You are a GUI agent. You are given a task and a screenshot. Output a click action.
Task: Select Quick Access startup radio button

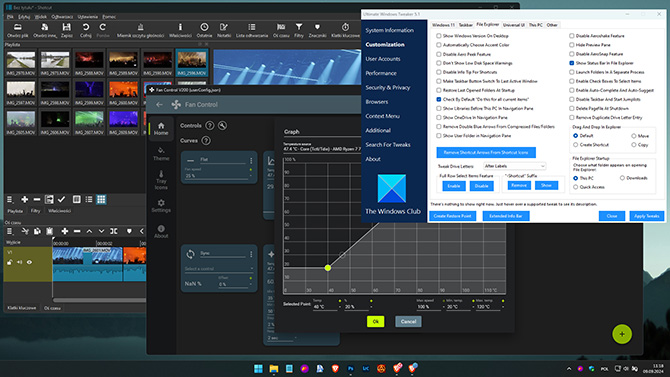(576, 187)
